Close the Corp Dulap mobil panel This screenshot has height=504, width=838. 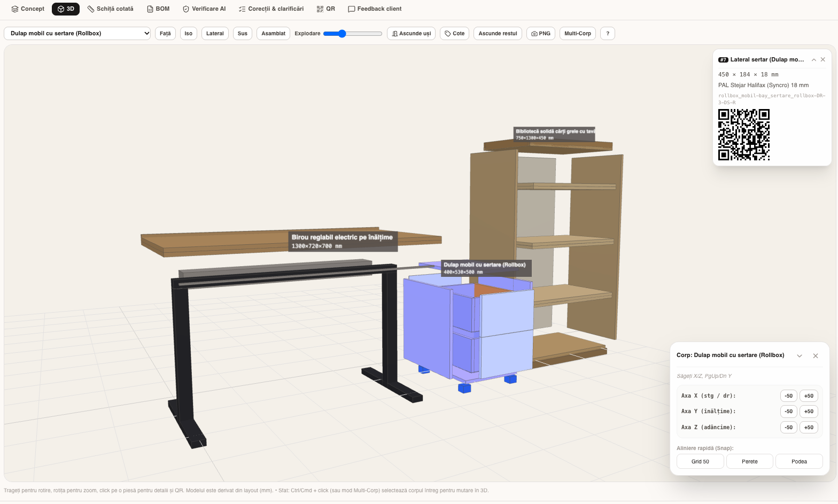[x=816, y=356]
